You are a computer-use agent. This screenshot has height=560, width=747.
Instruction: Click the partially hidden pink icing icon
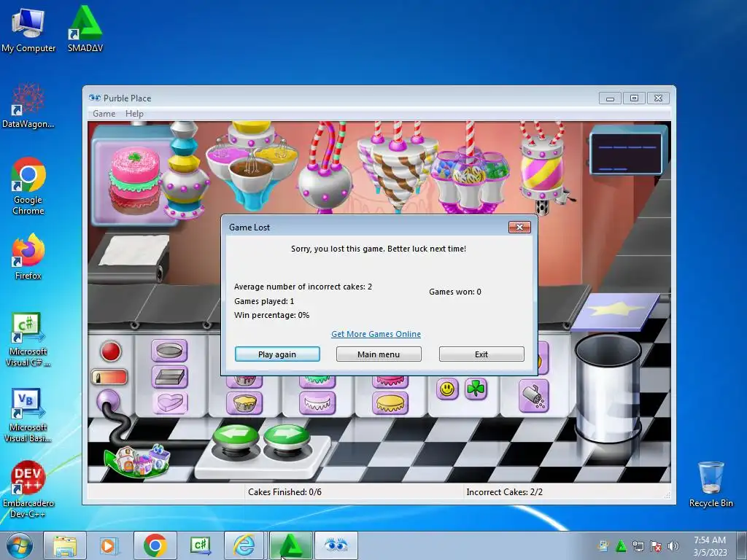click(x=390, y=381)
